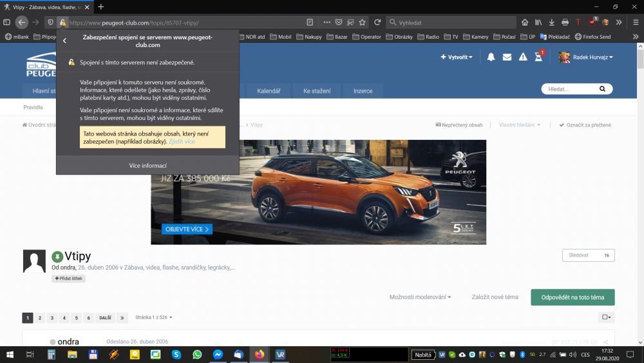This screenshot has height=363, width=644.
Task: Open Inzerce navigation tab
Action: pyautogui.click(x=363, y=91)
